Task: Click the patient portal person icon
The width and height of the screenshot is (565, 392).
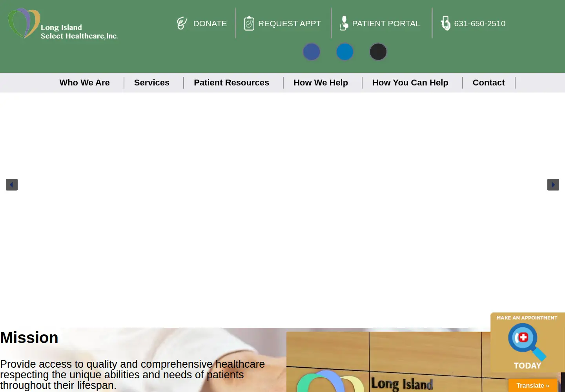Action: click(344, 23)
